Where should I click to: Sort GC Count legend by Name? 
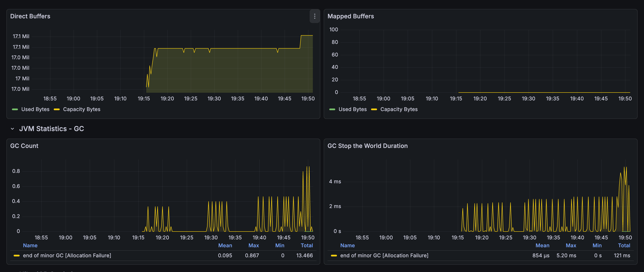30,246
